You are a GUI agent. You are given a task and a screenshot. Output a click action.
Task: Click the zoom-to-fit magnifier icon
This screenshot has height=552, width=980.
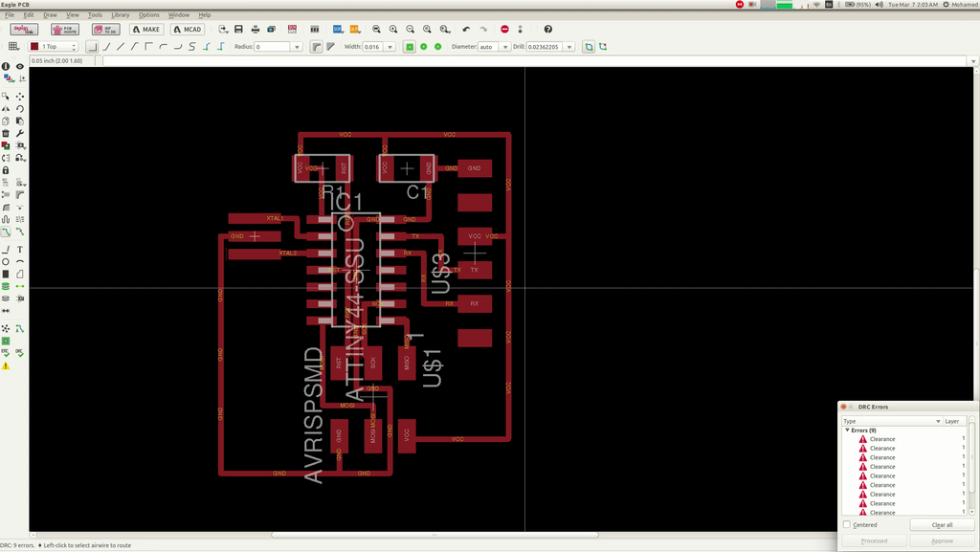click(x=376, y=30)
